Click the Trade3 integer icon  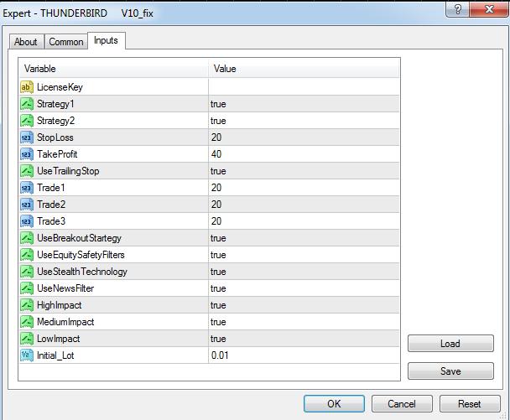[x=27, y=221]
